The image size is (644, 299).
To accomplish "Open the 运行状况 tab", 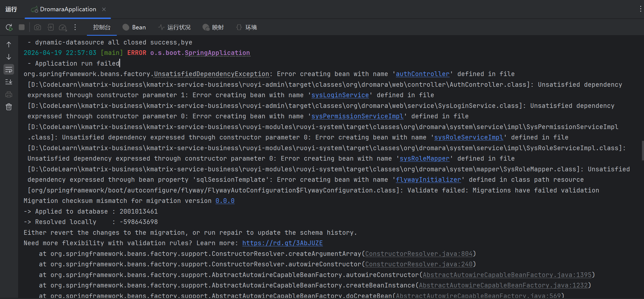I will (174, 27).
